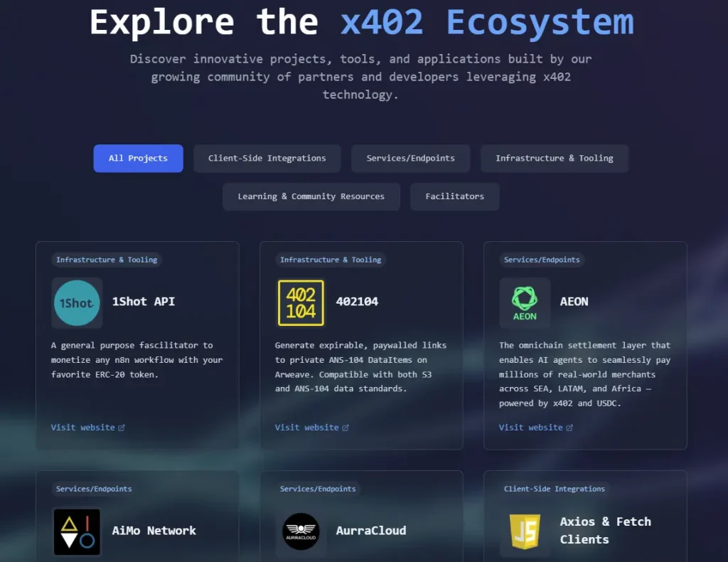Viewport: 728px width, 562px height.
Task: Click the external-link icon beside AEON's Visit website
Action: tap(569, 427)
